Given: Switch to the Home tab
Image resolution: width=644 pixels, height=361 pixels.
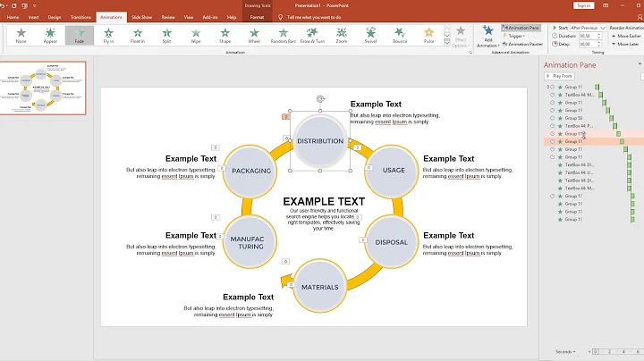Looking at the screenshot, I should [x=13, y=17].
